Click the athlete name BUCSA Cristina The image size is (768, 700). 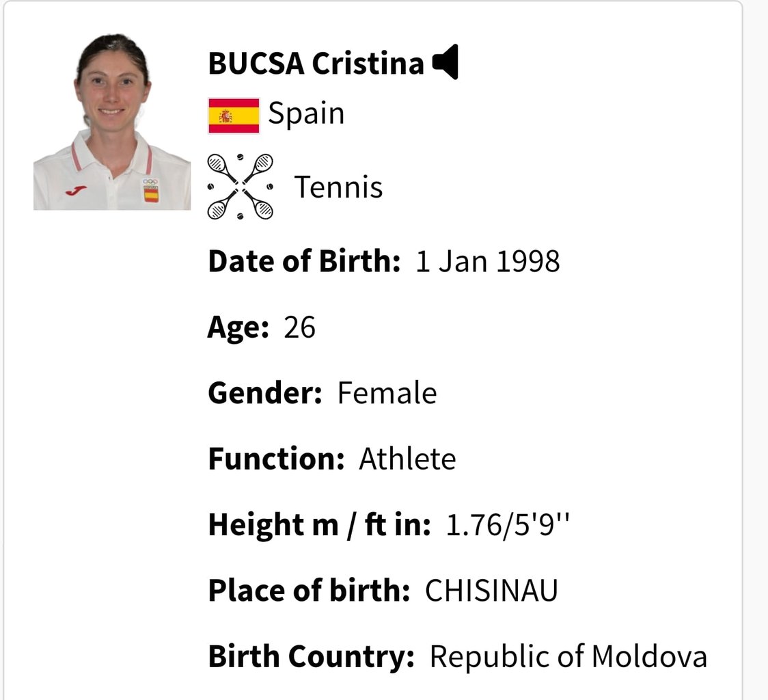316,64
